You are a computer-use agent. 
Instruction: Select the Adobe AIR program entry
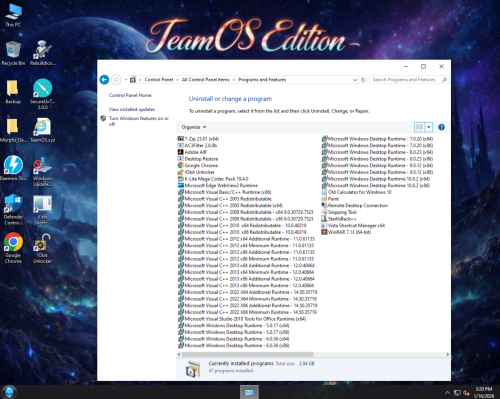[192, 152]
